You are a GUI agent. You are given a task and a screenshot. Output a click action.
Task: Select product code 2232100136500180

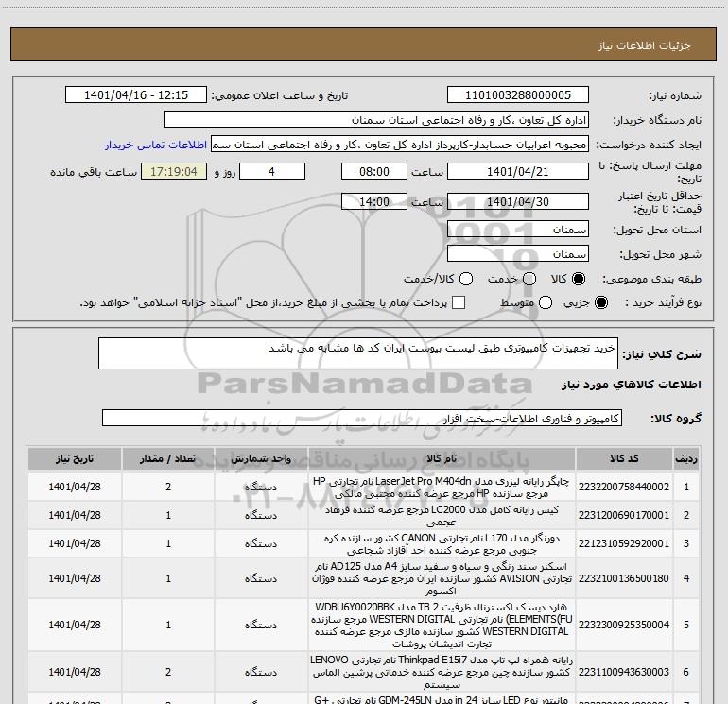point(624,578)
